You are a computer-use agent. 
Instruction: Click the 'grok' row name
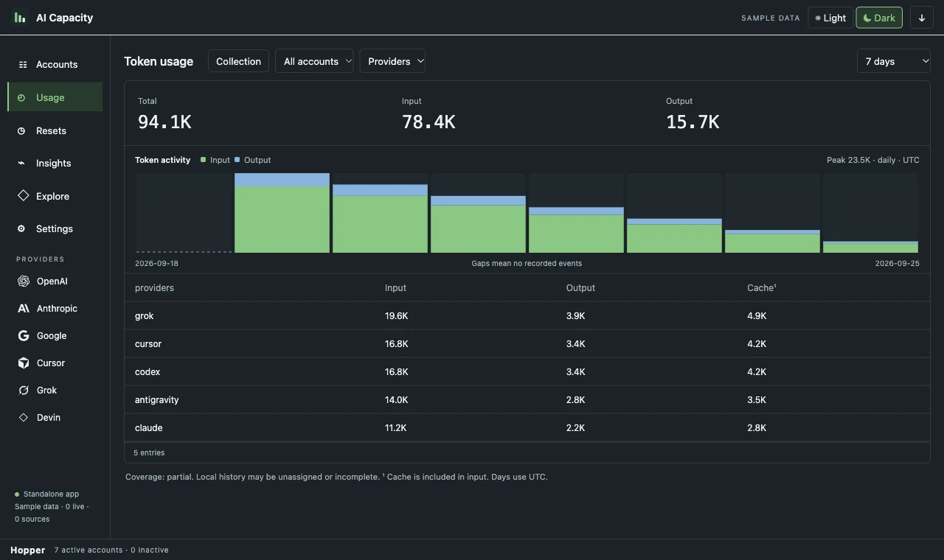(x=145, y=315)
